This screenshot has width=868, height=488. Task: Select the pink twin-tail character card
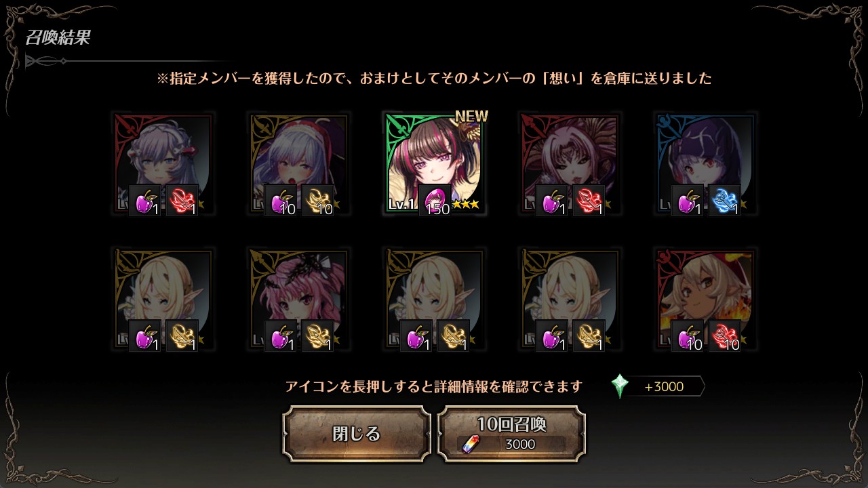298,299
